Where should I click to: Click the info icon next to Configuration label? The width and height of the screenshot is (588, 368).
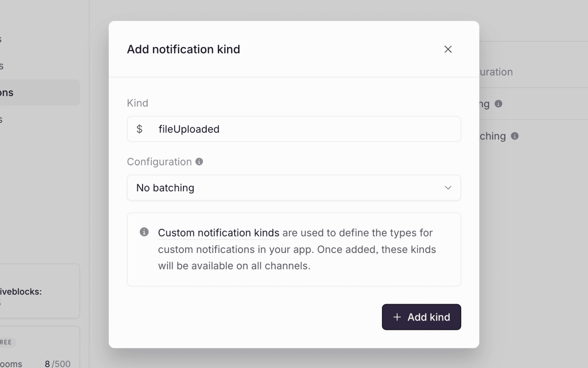tap(199, 161)
